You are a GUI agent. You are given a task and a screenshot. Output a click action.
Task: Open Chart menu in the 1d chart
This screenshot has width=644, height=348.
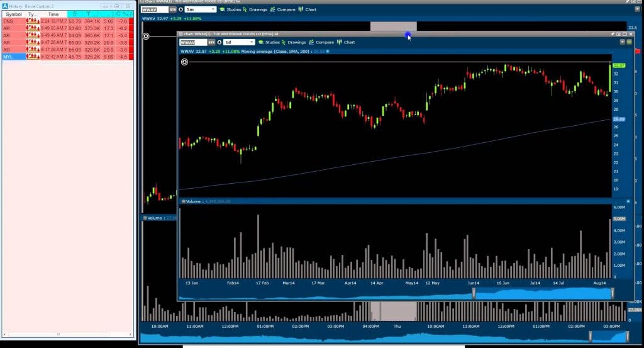(350, 42)
